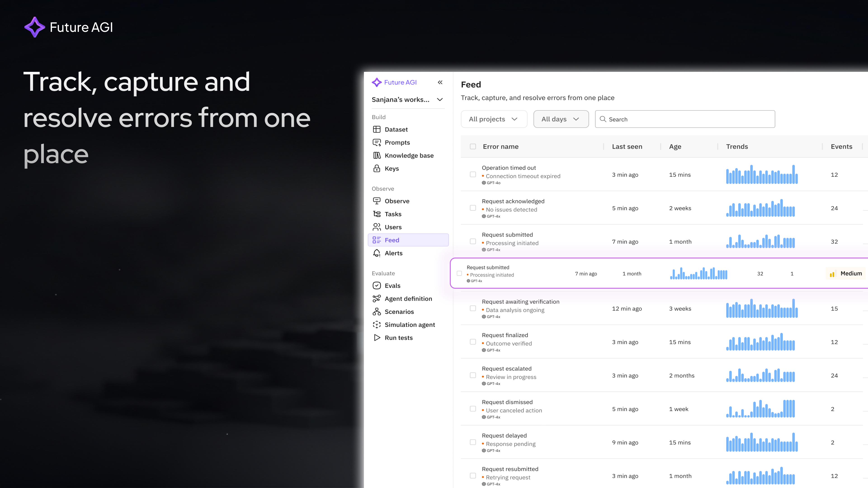Click trend chart of Request delayed row
Image resolution: width=868 pixels, height=488 pixels.
[x=762, y=442]
